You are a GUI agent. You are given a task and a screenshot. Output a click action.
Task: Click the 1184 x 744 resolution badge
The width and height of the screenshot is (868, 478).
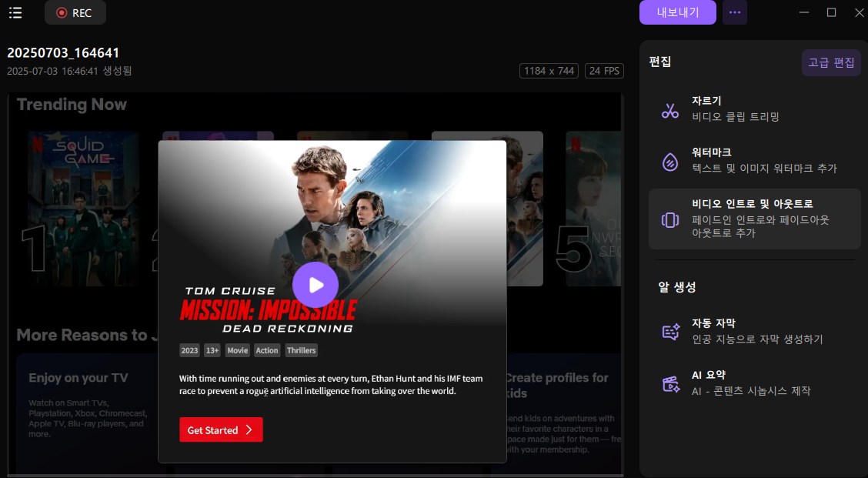549,71
